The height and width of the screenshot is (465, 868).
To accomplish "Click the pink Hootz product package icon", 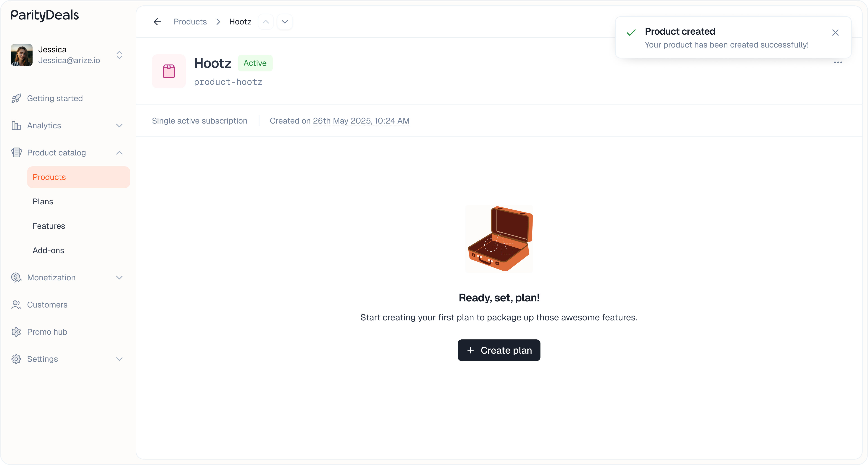I will pos(169,71).
